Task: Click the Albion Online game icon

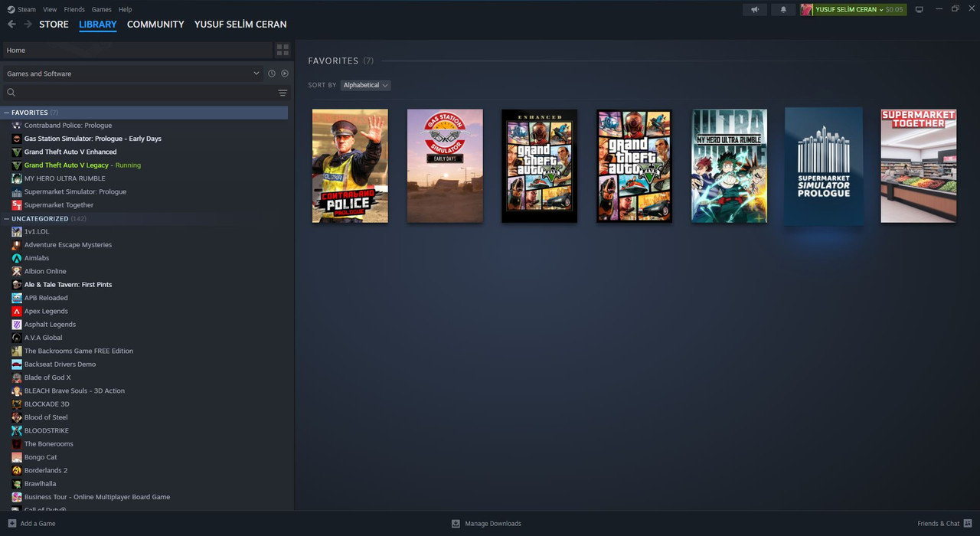Action: pyautogui.click(x=17, y=271)
